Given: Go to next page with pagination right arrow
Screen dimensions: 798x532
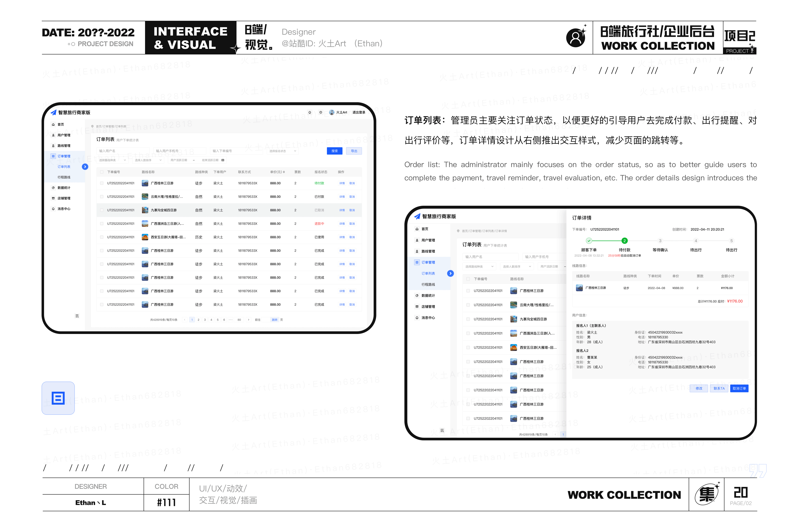Looking at the screenshot, I should [249, 320].
